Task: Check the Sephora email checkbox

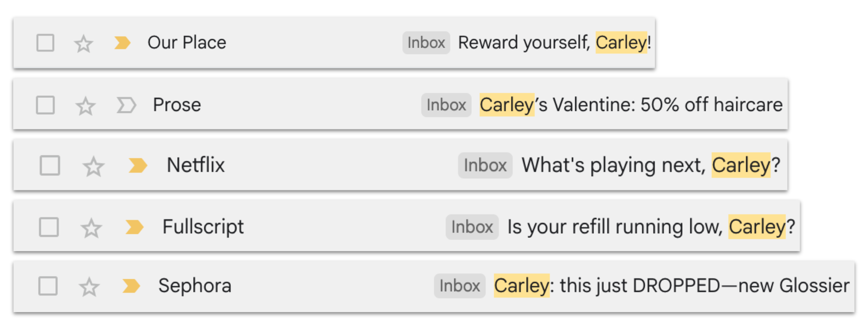Action: tap(48, 286)
